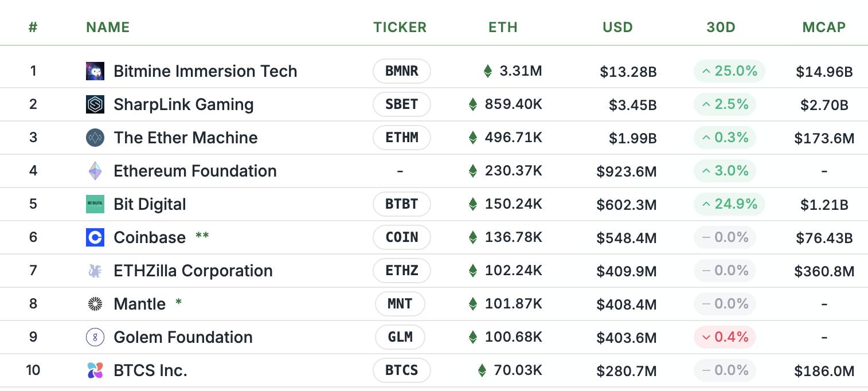Screen dimensions: 868x391
Task: Click the green 25.0% change badge
Action: tap(729, 71)
